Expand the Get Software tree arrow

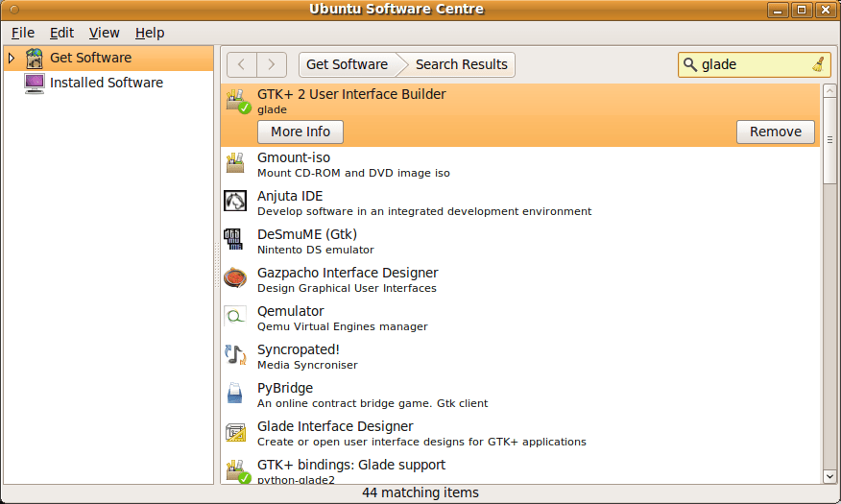click(x=12, y=58)
